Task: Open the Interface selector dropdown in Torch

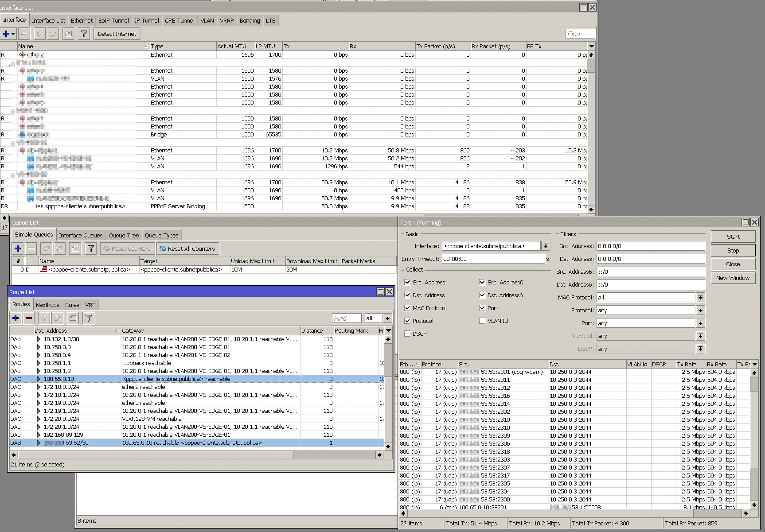Action: [x=546, y=245]
